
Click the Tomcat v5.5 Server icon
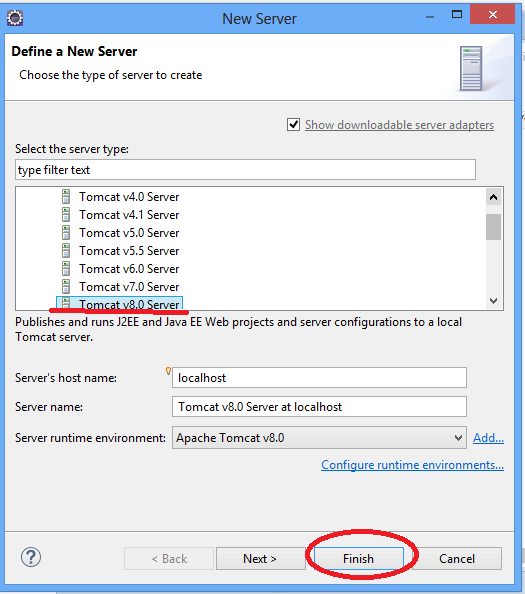pyautogui.click(x=66, y=251)
